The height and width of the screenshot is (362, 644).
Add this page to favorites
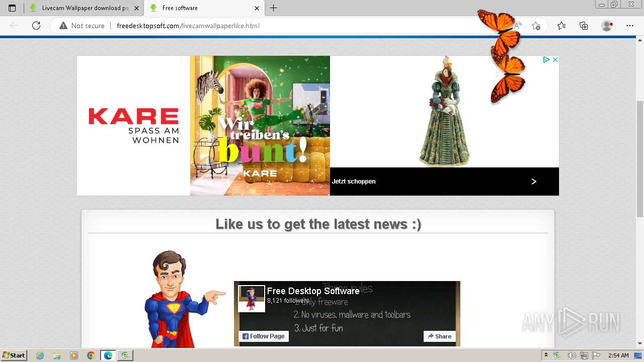(x=536, y=26)
